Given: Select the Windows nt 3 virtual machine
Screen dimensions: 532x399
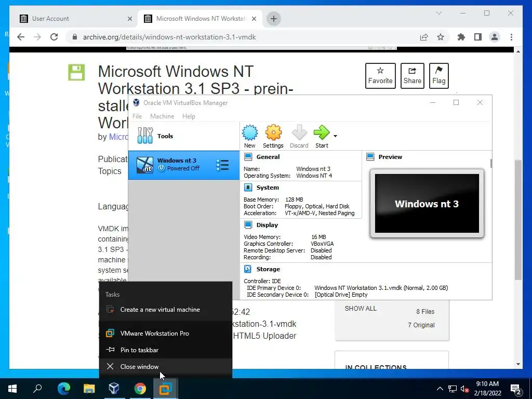Looking at the screenshot, I should point(183,165).
